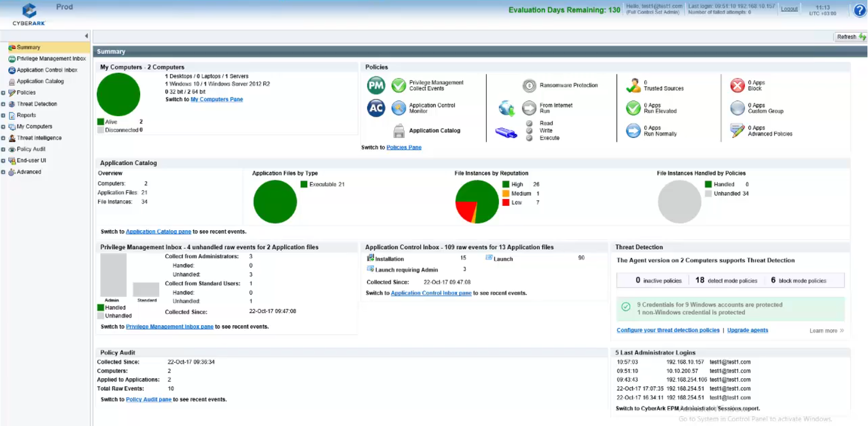
Task: Expand the My Computers tree node
Action: 3,127
